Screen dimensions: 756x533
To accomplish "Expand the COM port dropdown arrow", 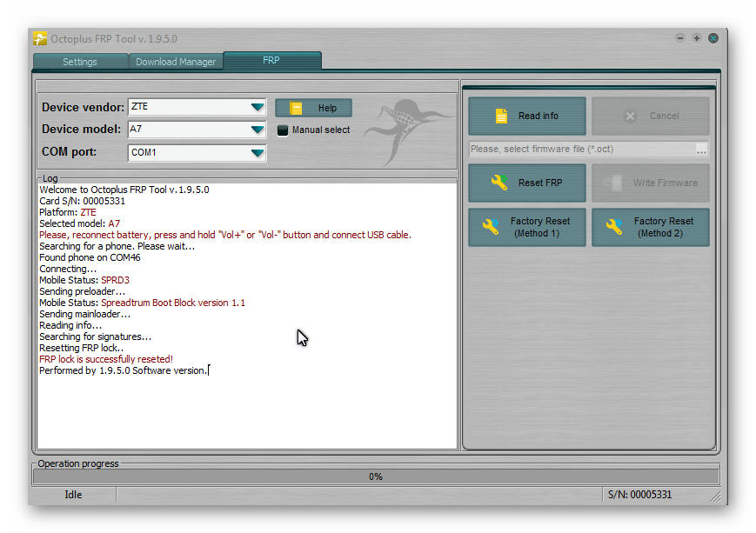I will [x=258, y=153].
